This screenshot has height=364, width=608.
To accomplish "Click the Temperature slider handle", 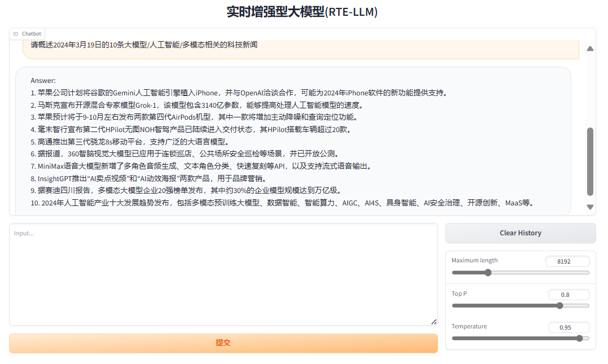I will click(x=579, y=339).
